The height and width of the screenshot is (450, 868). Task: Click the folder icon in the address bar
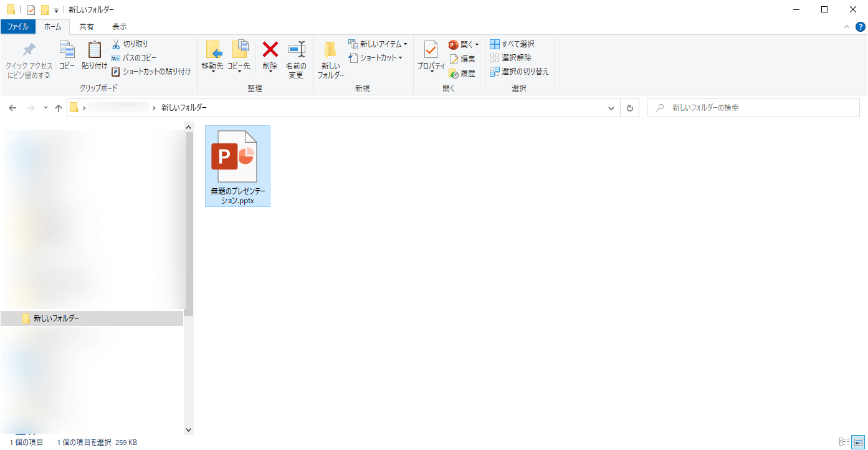pos(74,108)
